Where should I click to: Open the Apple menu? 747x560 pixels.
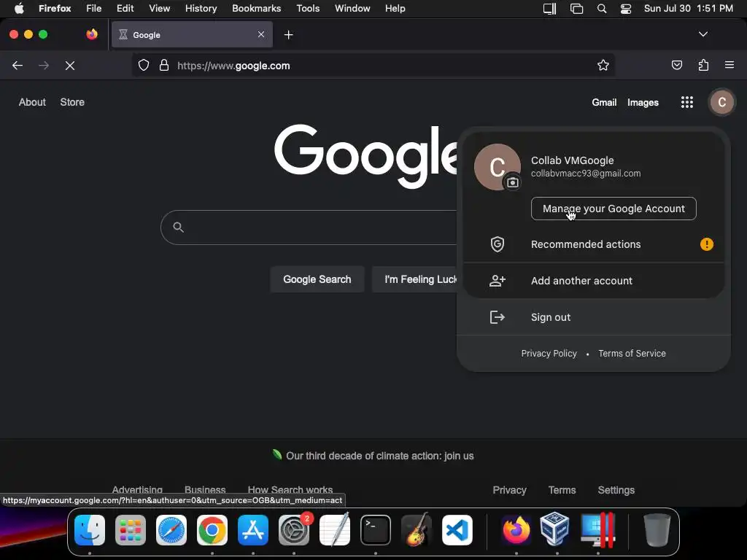(19, 8)
